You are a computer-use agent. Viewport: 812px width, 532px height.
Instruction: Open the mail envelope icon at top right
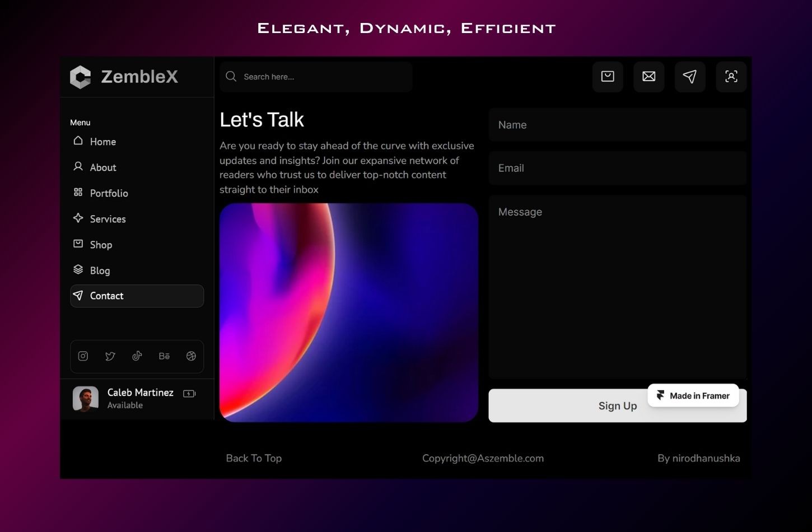pyautogui.click(x=648, y=77)
